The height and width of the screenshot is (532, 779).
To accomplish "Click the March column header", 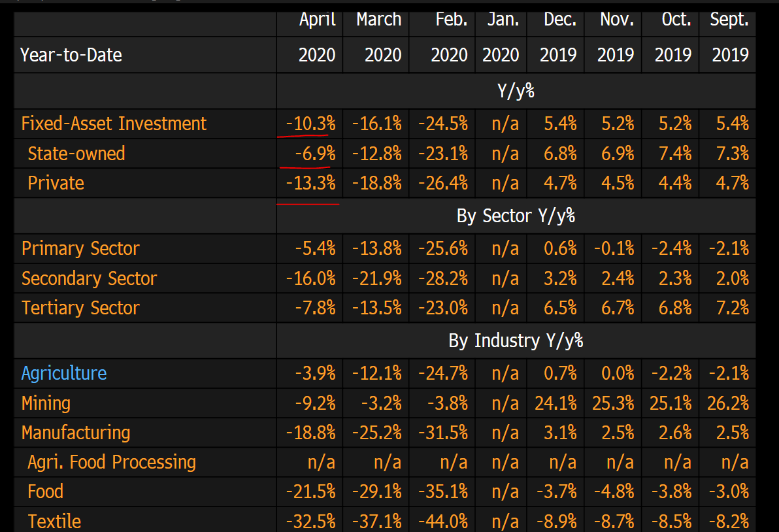I will pyautogui.click(x=378, y=20).
